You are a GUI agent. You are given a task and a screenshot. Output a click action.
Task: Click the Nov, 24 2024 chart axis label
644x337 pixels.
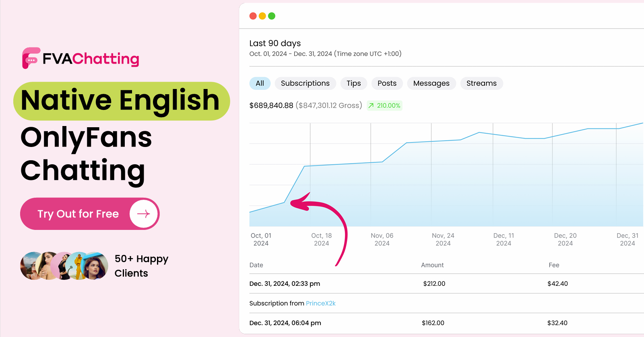[443, 239]
